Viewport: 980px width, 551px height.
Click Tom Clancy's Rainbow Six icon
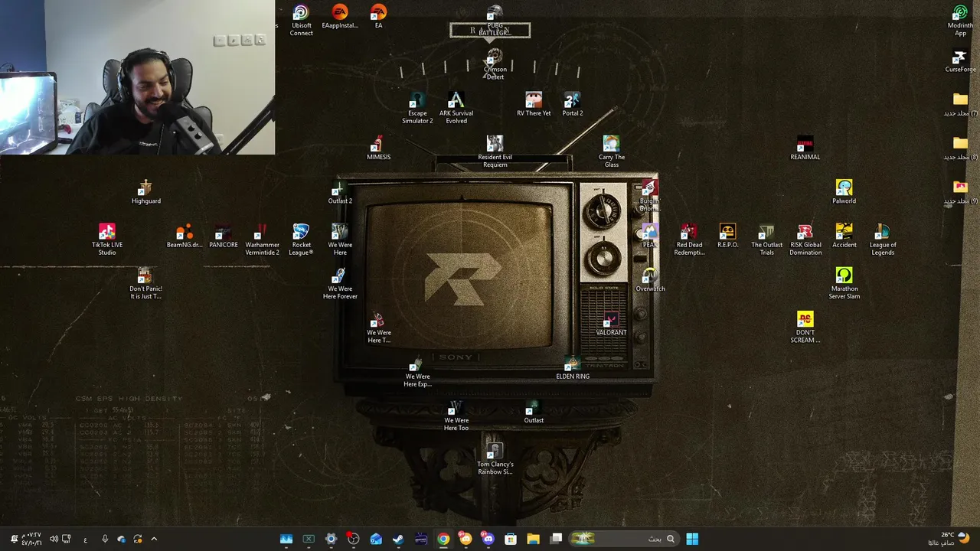point(495,459)
